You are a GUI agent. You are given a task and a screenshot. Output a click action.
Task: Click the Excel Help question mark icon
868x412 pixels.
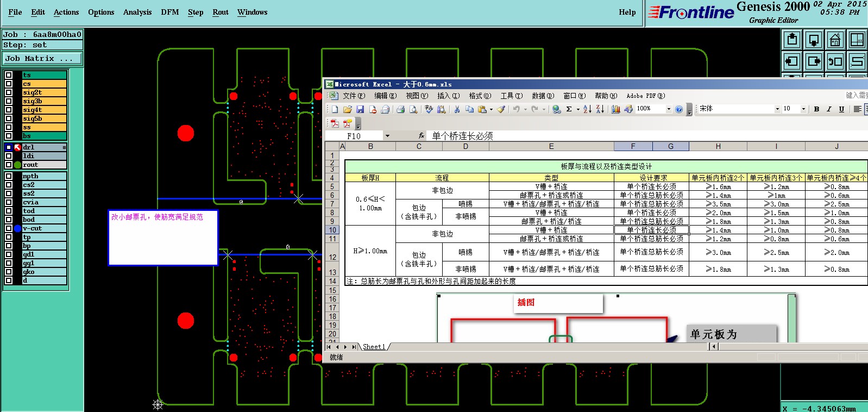679,109
